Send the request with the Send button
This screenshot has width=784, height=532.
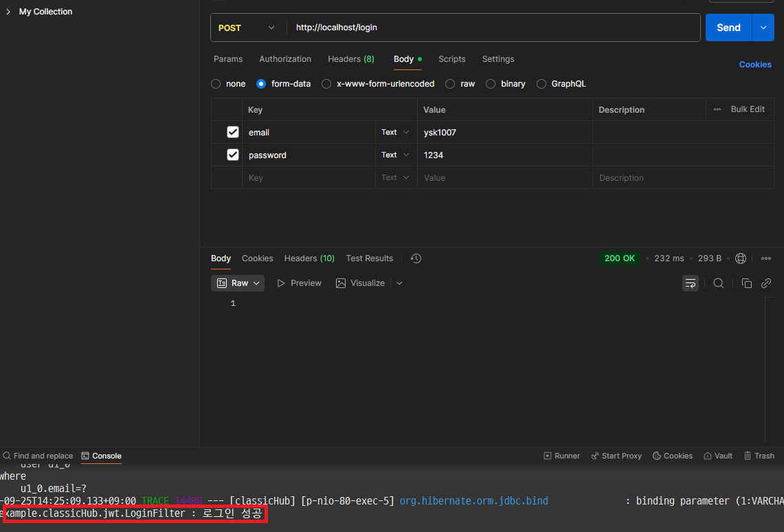tap(728, 27)
